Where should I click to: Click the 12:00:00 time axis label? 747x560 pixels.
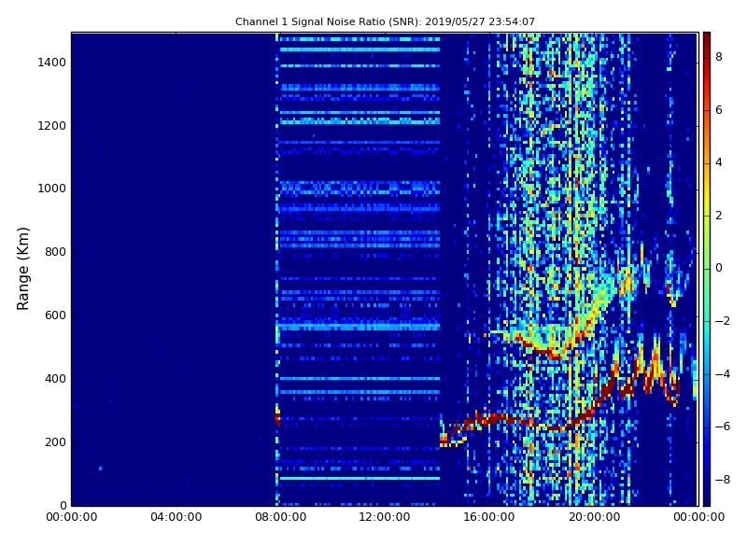385,517
